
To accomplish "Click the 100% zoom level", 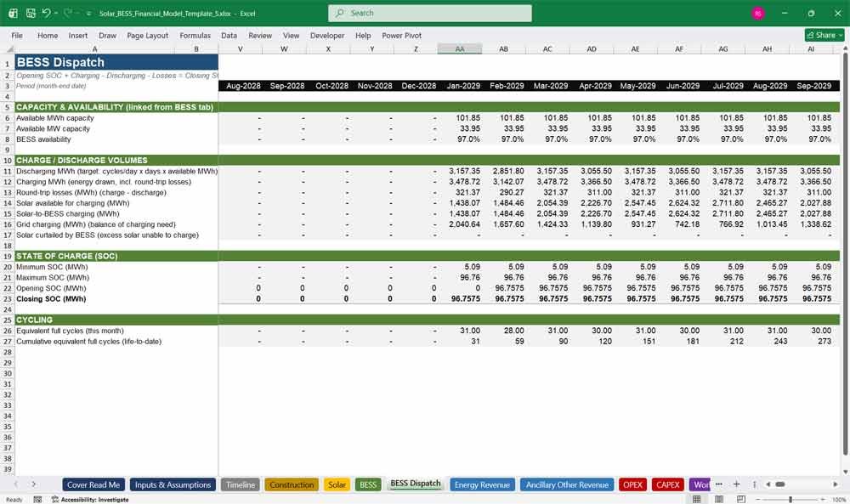I will click(838, 499).
